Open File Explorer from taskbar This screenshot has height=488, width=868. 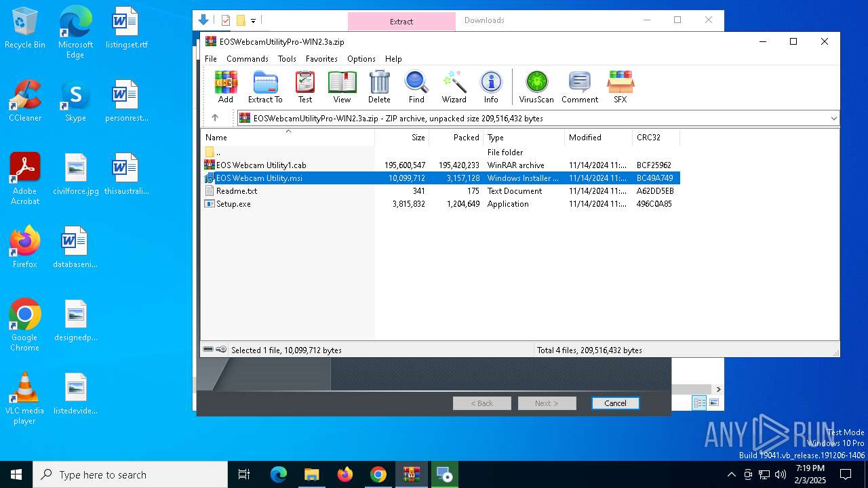click(x=311, y=474)
